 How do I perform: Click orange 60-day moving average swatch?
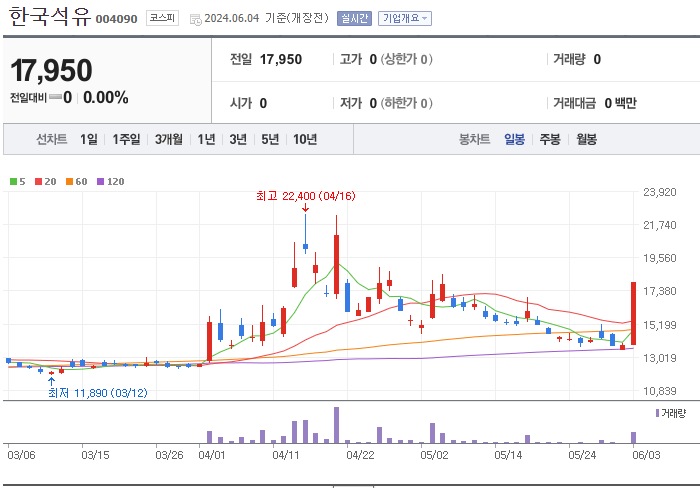(69, 181)
